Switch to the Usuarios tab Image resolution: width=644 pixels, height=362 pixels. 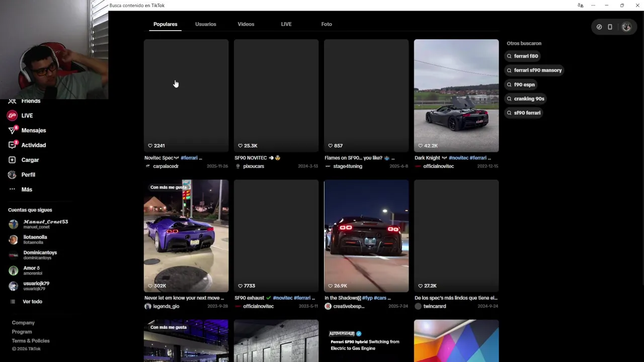[206, 24]
